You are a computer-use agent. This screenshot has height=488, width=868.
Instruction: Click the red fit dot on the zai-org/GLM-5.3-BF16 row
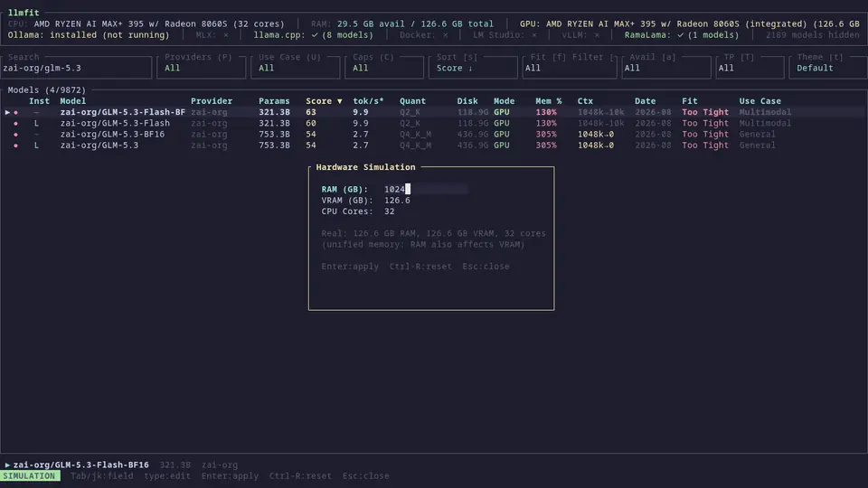tap(15, 135)
